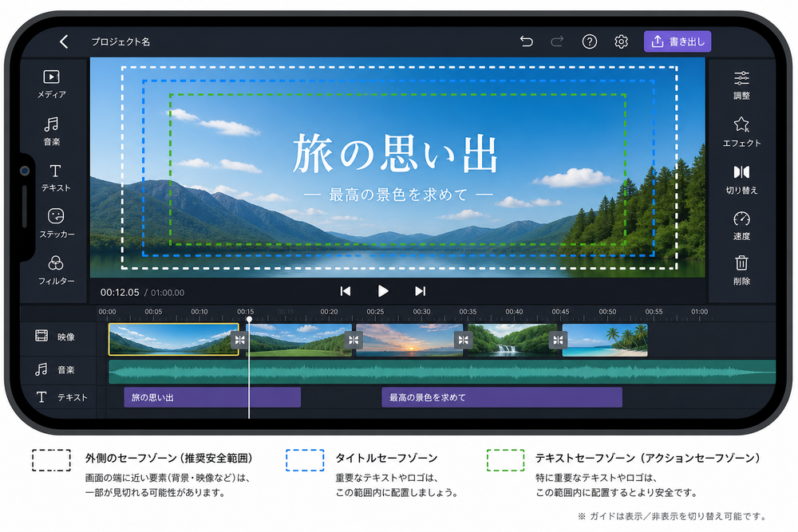Image resolution: width=798 pixels, height=532 pixels.
Task: Jump to 00:45 on the ruler
Action: point(560,311)
